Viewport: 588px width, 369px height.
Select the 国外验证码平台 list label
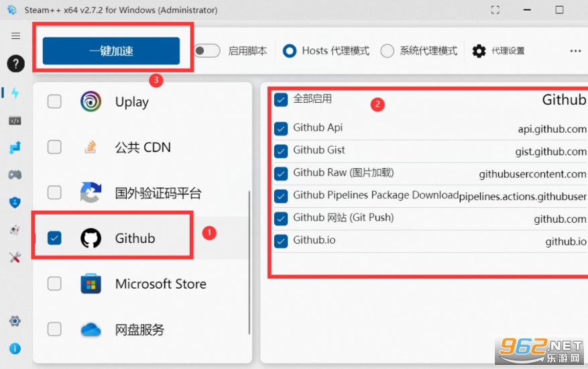pos(158,193)
